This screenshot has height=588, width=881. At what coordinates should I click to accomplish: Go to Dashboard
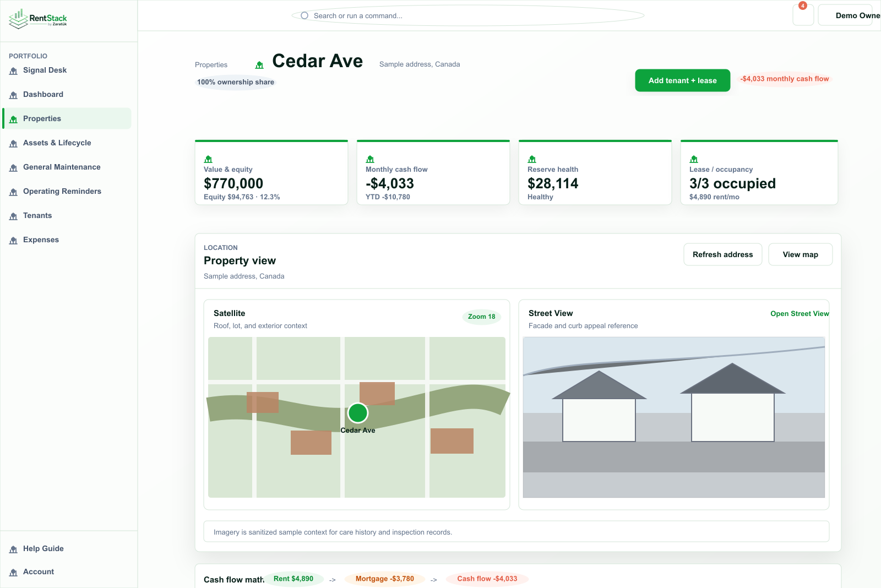(x=67, y=94)
